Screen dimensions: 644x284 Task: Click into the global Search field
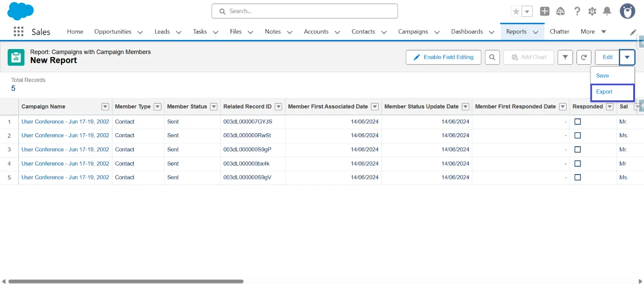point(304,11)
